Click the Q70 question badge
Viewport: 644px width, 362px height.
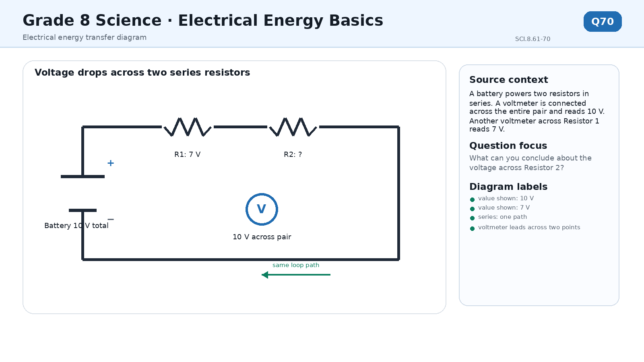coord(603,21)
